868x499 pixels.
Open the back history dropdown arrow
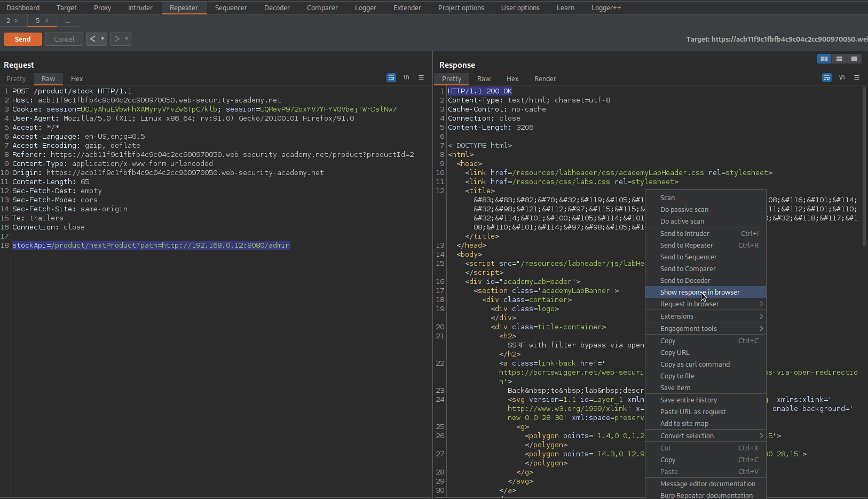[x=102, y=39]
